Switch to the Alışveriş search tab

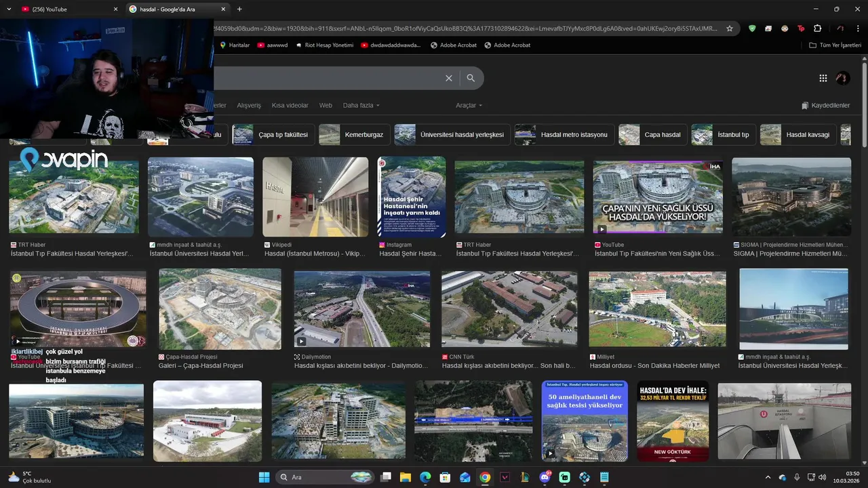[249, 106]
